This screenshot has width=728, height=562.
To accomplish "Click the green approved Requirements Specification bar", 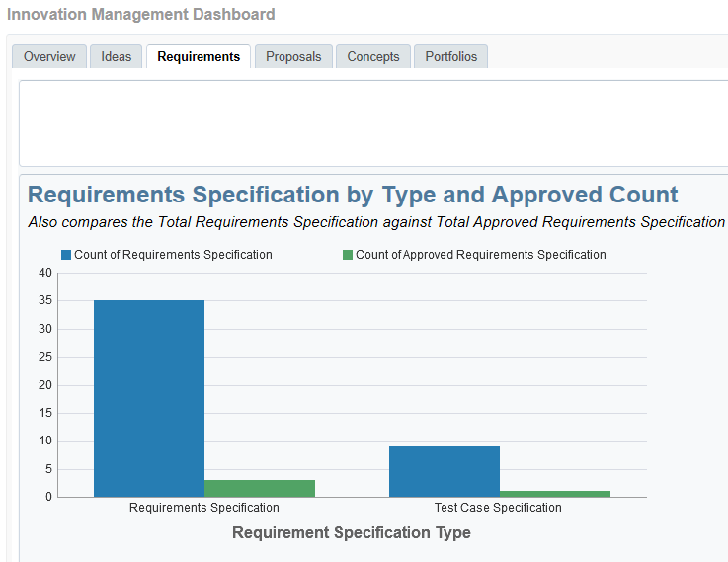I will coord(260,488).
